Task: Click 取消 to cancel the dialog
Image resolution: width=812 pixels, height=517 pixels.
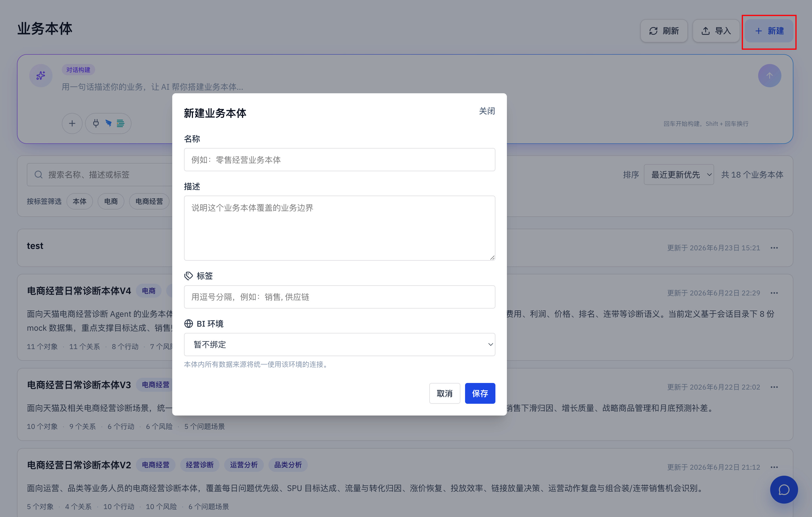Action: 445,393
